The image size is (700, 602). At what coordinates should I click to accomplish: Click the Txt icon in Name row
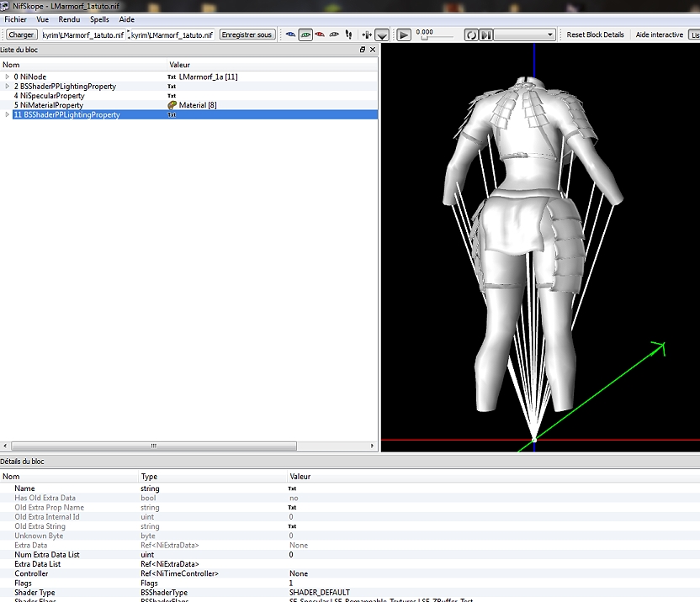coord(293,488)
